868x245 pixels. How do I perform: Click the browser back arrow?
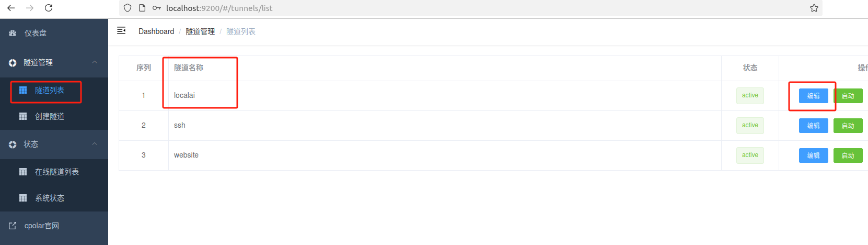[x=11, y=8]
